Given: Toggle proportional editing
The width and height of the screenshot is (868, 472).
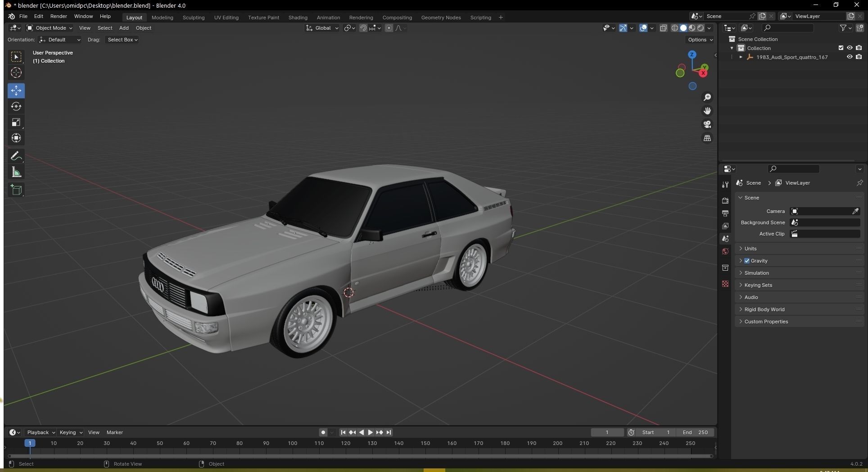Looking at the screenshot, I should coord(389,28).
